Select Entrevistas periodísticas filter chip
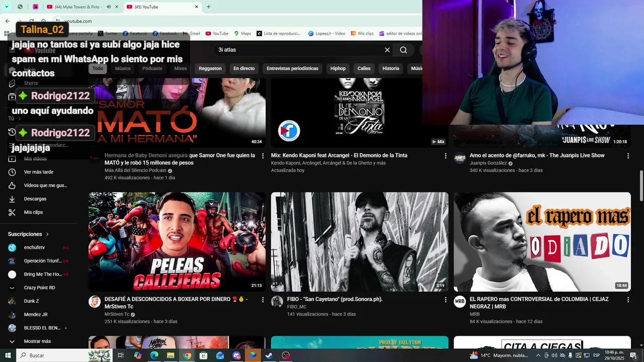 point(292,68)
